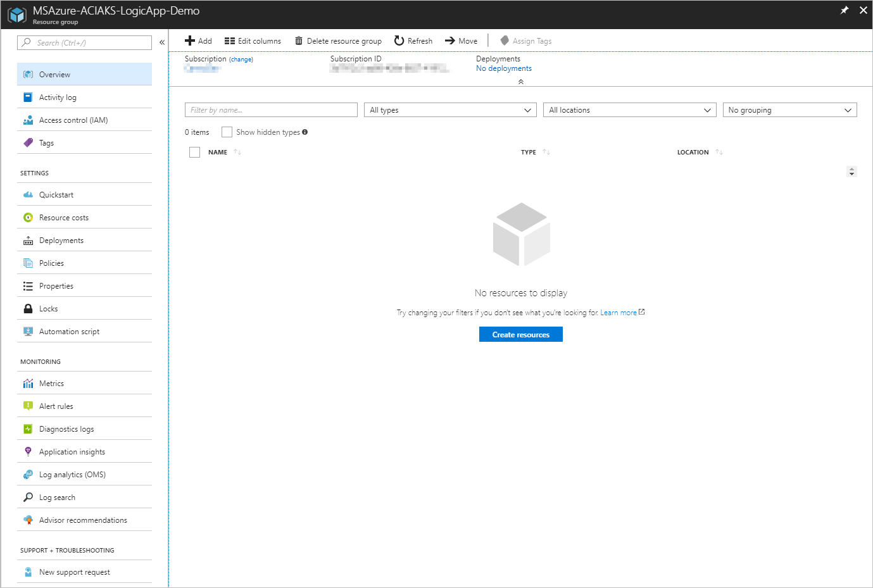Click the Access control (IAM) people icon
The width and height of the screenshot is (873, 588).
(28, 120)
